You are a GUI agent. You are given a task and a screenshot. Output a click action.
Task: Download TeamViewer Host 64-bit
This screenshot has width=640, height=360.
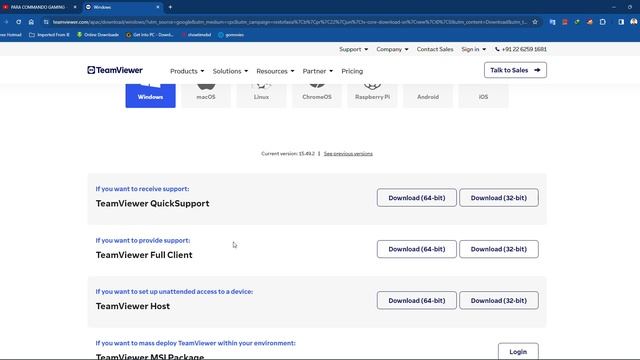[x=417, y=300]
